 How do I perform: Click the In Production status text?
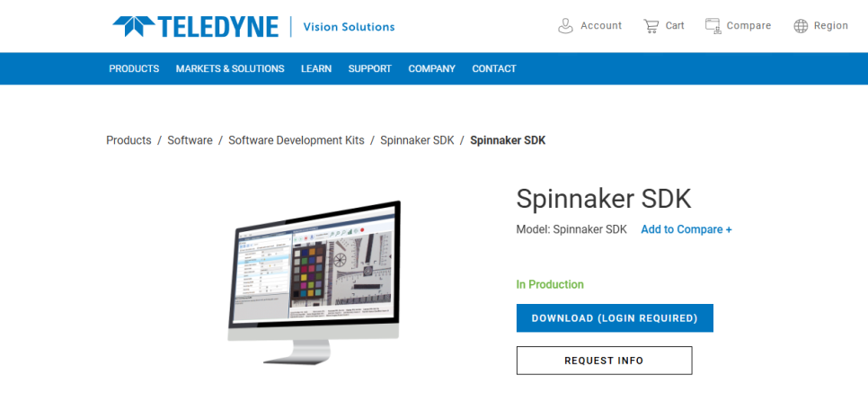coord(550,284)
